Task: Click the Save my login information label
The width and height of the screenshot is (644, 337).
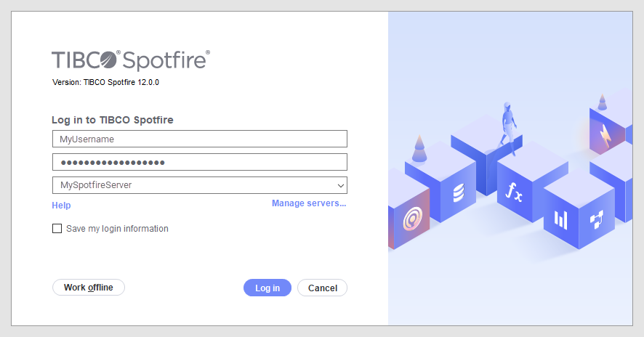Action: [118, 229]
